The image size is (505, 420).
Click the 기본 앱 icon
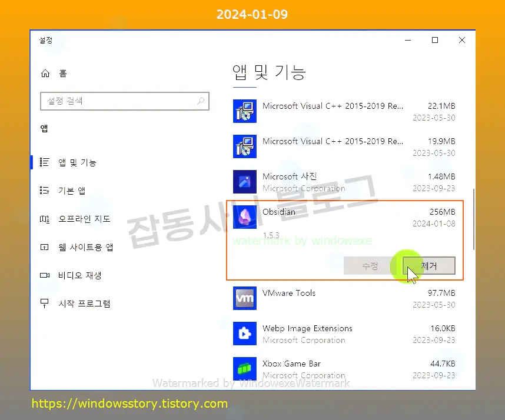(45, 190)
